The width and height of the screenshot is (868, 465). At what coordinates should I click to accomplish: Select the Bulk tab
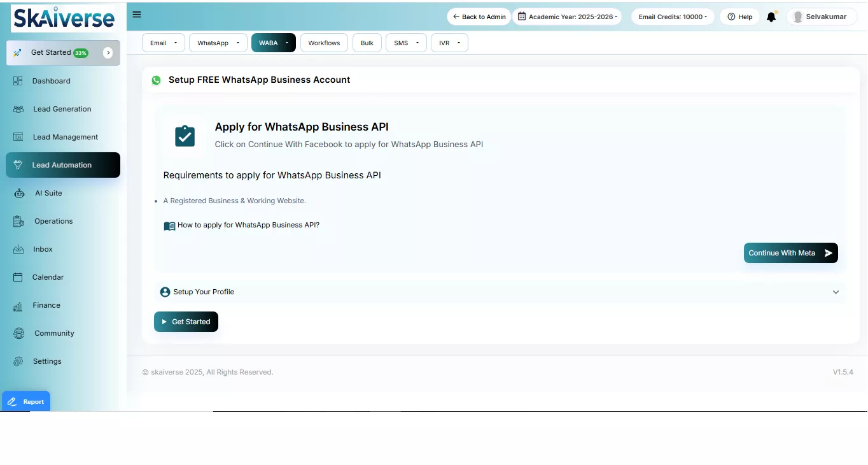tap(367, 43)
